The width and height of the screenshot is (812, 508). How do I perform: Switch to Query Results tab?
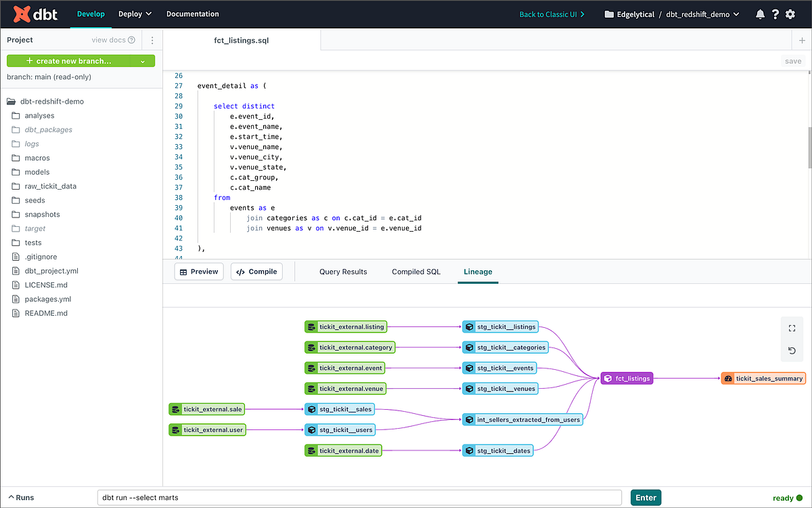(x=343, y=272)
